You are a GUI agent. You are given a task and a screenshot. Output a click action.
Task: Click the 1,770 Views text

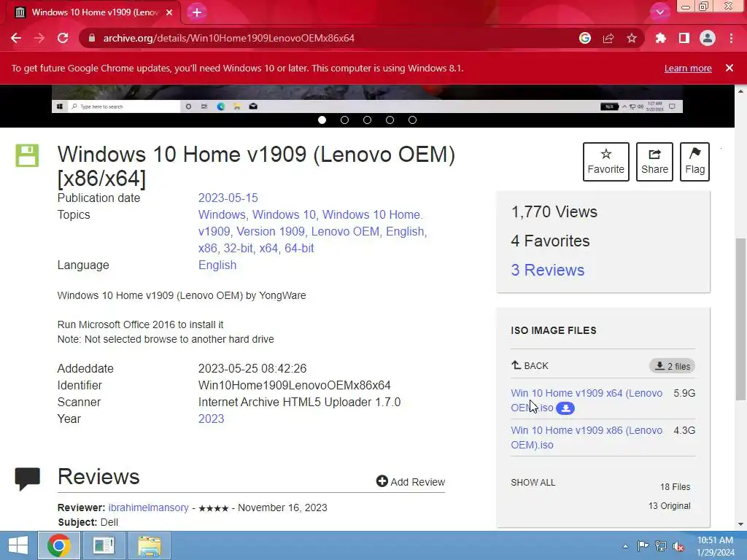tap(554, 212)
